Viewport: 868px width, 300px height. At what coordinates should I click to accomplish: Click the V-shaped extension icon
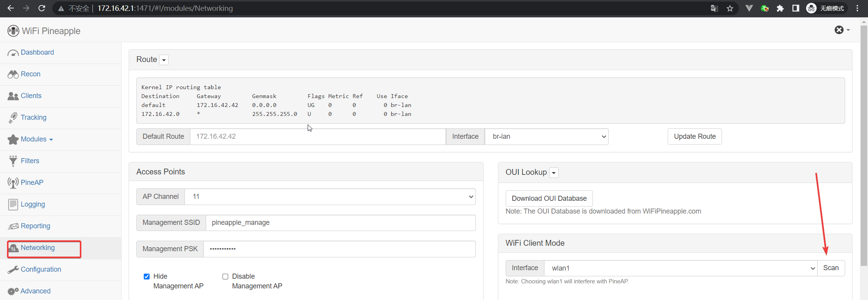tap(749, 8)
